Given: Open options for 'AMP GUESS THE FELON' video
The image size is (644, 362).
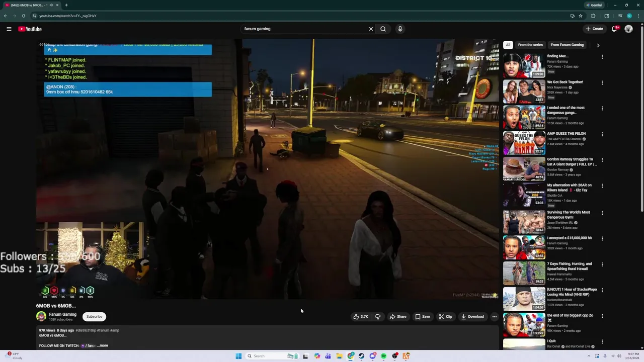Looking at the screenshot, I should point(602,134).
